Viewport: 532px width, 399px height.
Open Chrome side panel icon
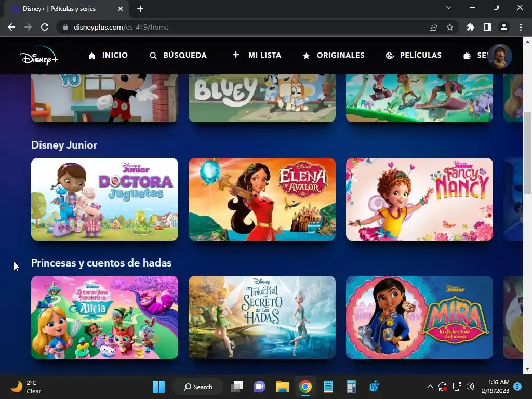[x=487, y=27]
